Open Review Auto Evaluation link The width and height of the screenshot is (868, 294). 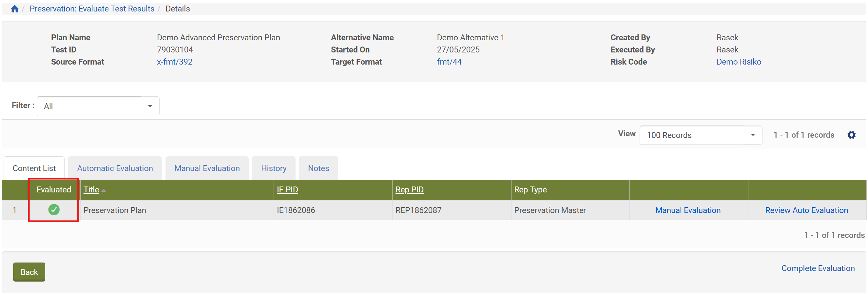click(x=806, y=210)
